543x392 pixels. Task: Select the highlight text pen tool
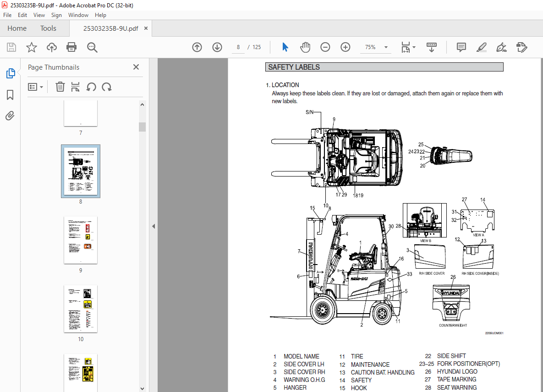481,47
